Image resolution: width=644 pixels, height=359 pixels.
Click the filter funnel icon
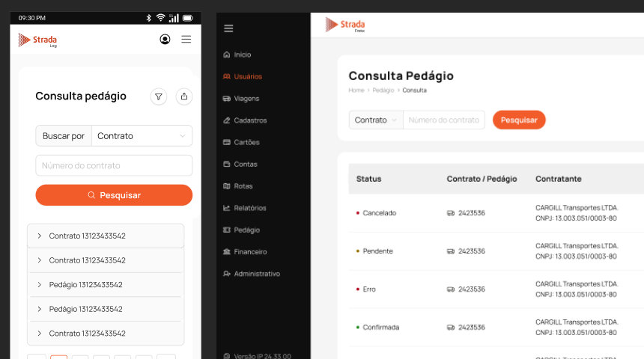(x=158, y=96)
